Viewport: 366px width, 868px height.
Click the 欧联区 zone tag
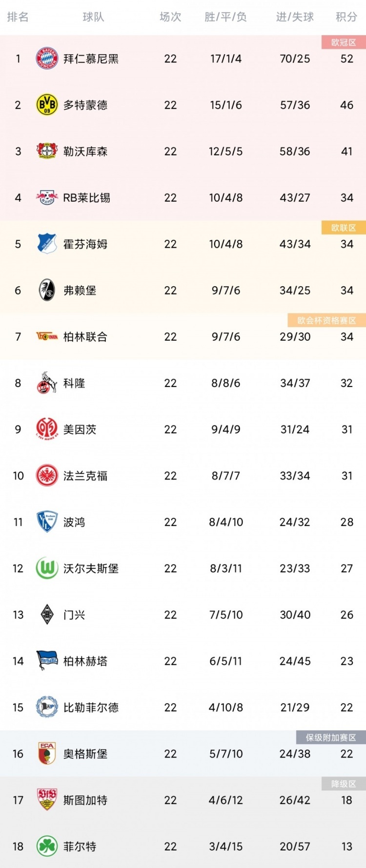344,228
